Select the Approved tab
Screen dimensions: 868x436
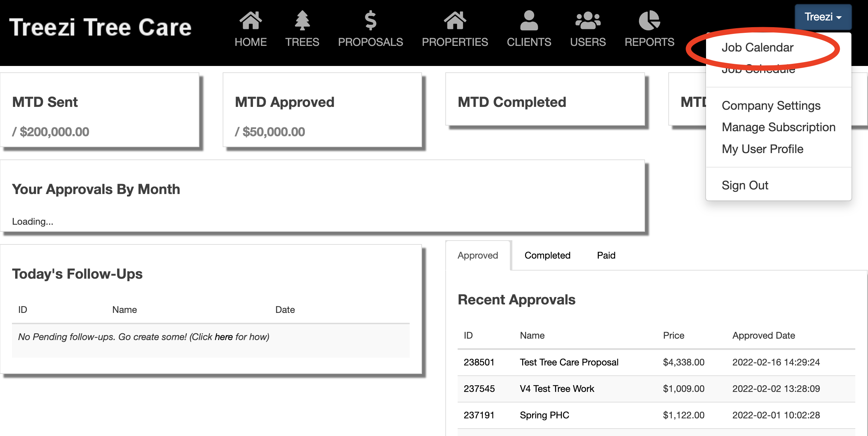coord(478,255)
